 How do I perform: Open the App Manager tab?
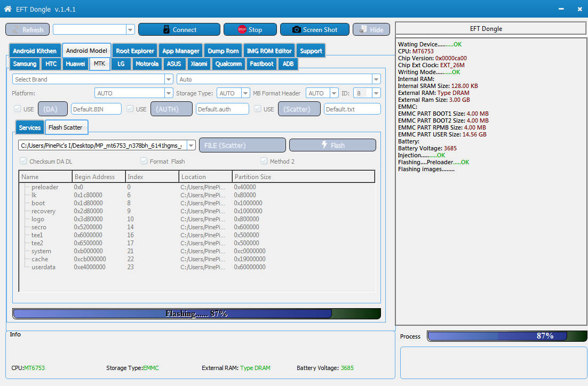coord(181,51)
